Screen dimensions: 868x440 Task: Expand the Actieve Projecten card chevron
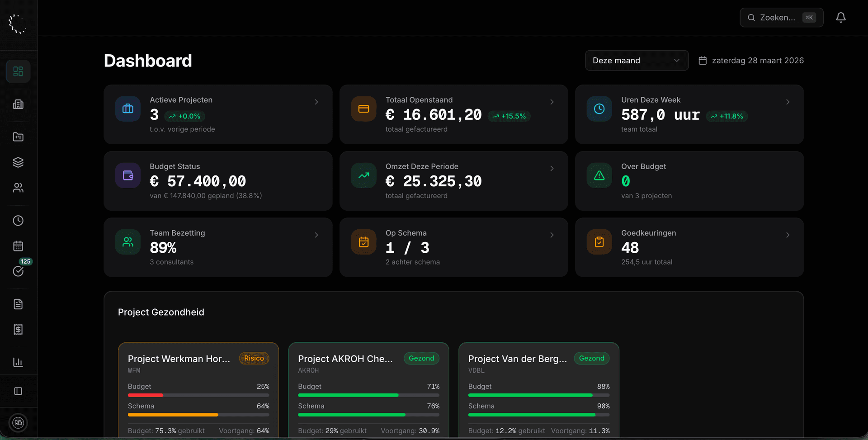click(x=316, y=102)
